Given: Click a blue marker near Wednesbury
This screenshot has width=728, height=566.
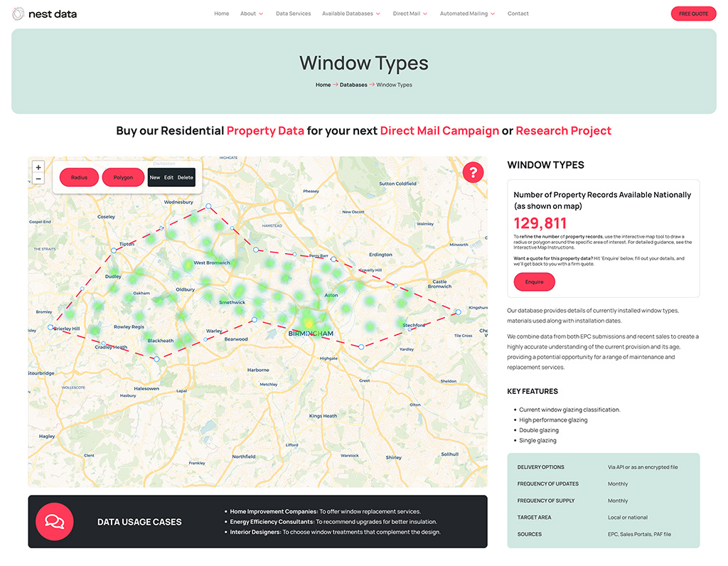Looking at the screenshot, I should point(208,205).
